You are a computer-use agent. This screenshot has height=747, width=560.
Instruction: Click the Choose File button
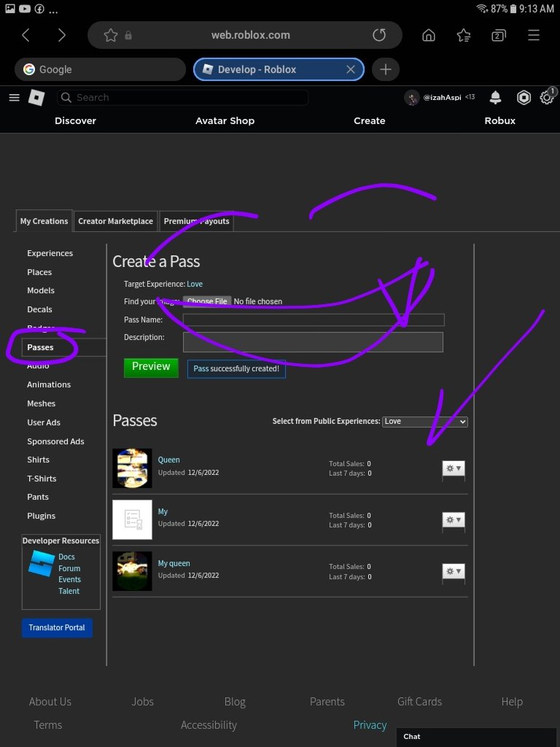point(207,301)
